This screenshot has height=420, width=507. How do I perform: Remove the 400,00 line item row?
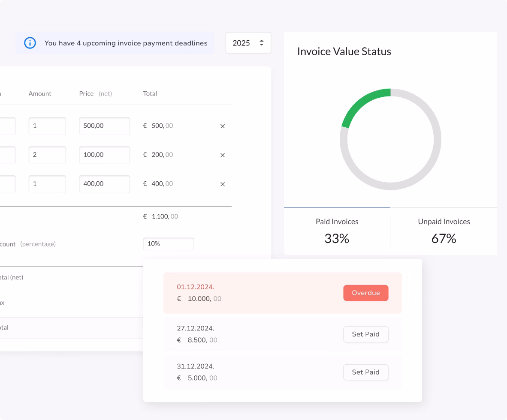pyautogui.click(x=222, y=184)
